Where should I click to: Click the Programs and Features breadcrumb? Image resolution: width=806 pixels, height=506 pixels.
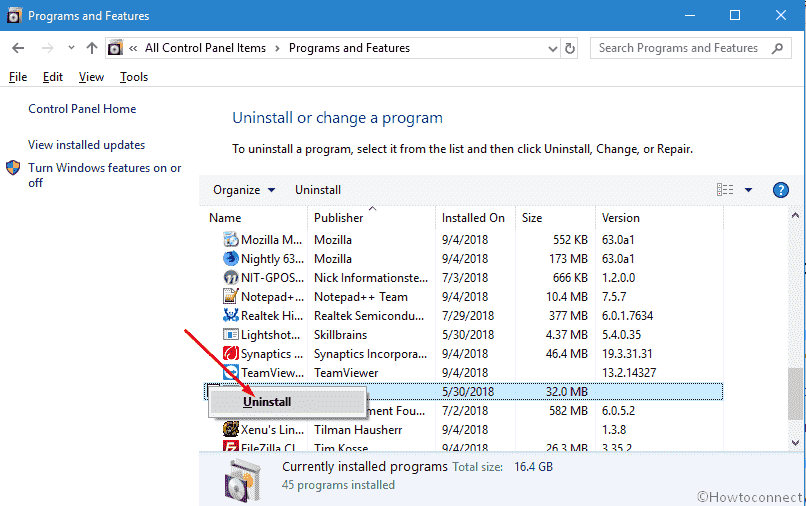tap(349, 48)
